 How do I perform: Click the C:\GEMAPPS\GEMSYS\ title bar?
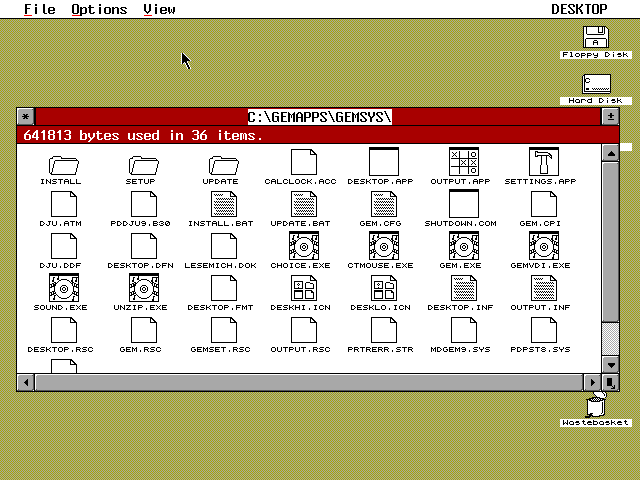320,117
